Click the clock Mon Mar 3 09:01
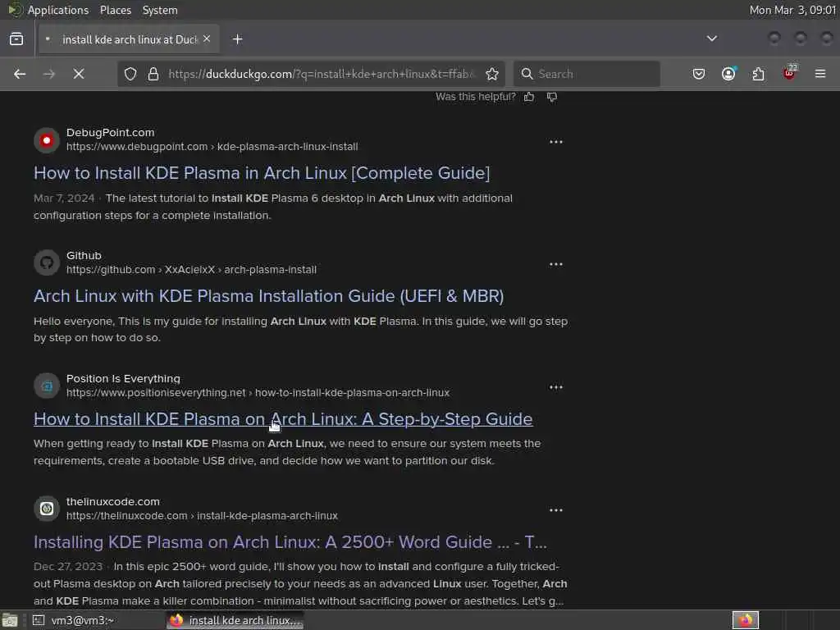The height and width of the screenshot is (630, 840). click(792, 10)
